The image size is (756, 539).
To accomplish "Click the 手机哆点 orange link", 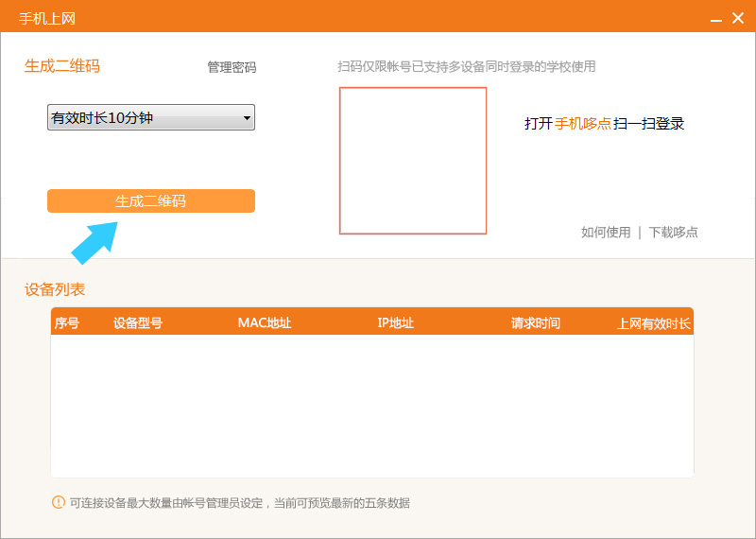I will (x=582, y=124).
